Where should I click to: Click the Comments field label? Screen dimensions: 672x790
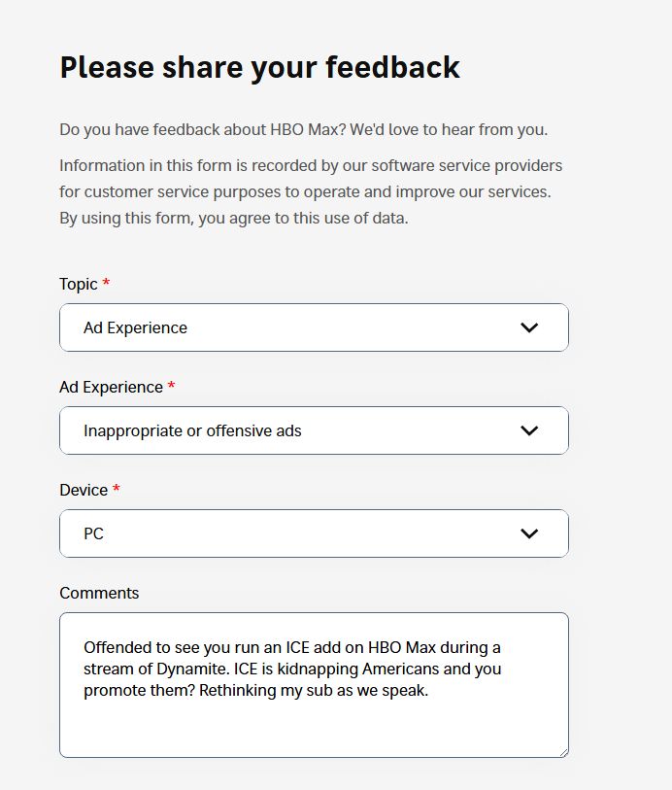pos(99,593)
